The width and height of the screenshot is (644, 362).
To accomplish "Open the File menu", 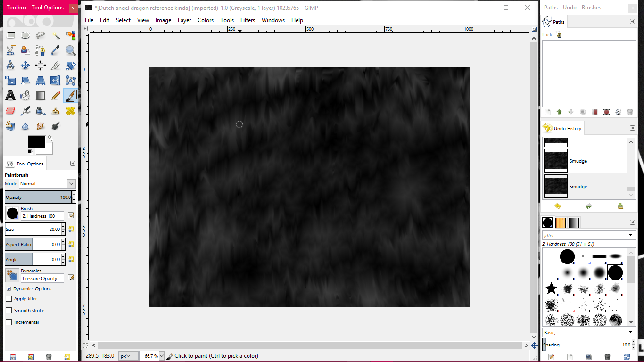I will 89,20.
